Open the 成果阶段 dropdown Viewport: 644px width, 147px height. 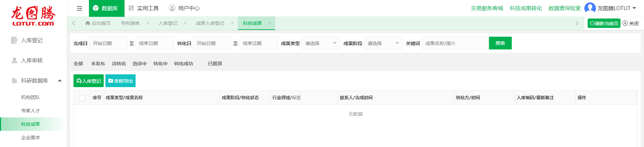pos(383,43)
